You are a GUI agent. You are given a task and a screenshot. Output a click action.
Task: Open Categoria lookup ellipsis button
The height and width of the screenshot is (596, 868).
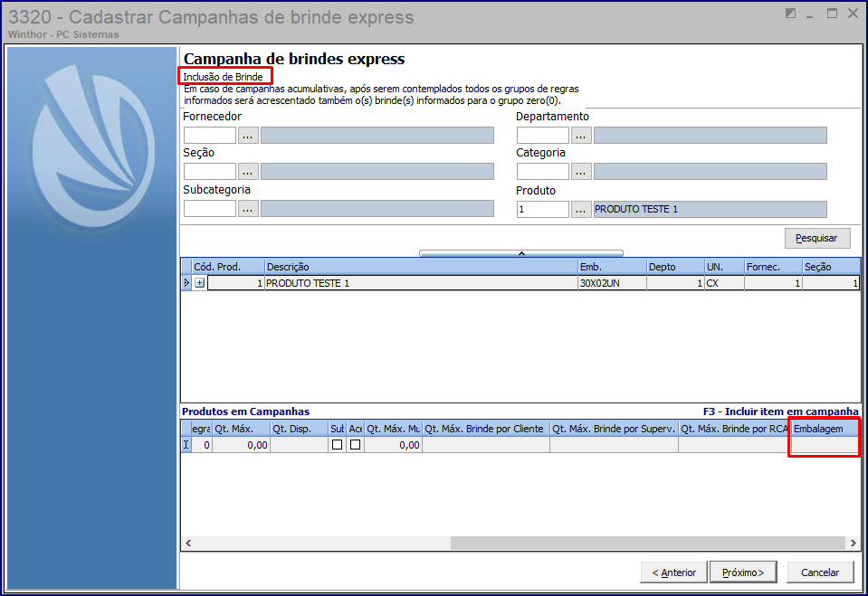coord(581,172)
